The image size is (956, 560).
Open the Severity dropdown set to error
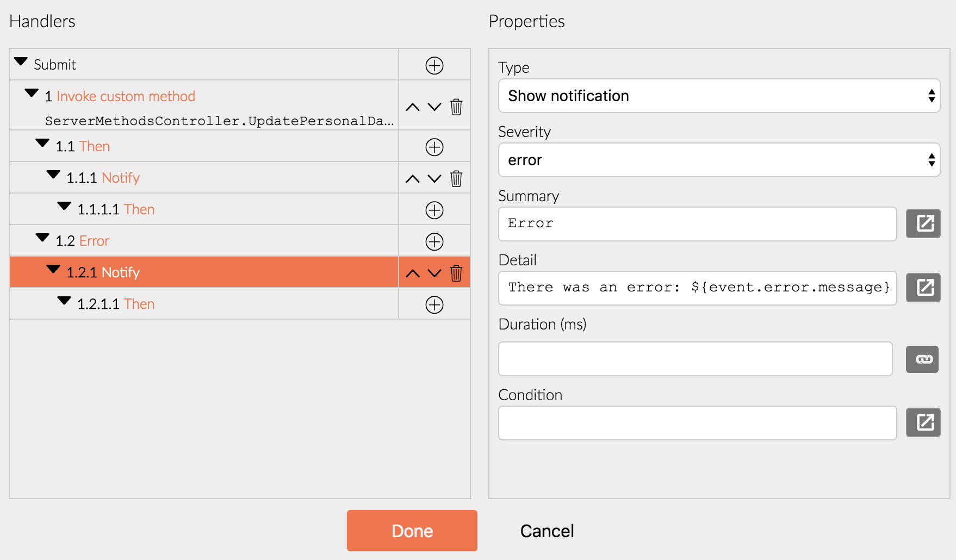tap(719, 160)
